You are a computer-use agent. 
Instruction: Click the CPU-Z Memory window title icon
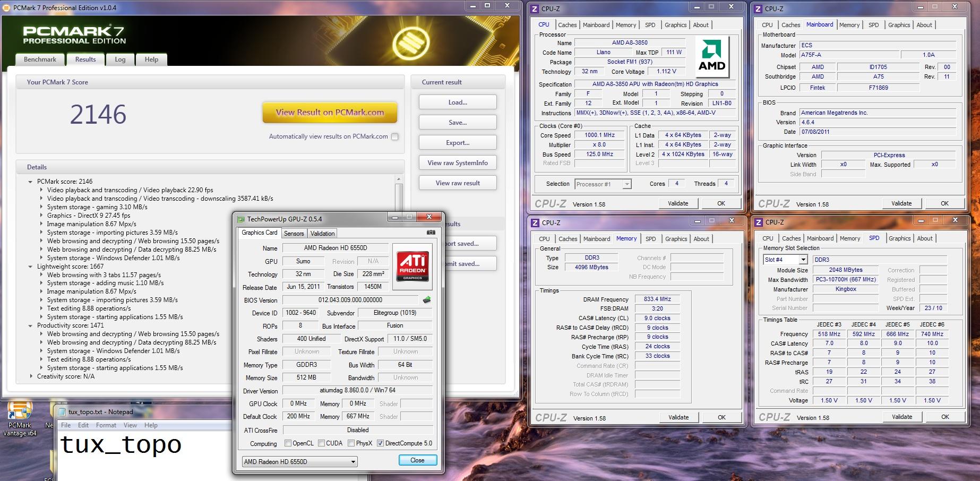tap(535, 222)
